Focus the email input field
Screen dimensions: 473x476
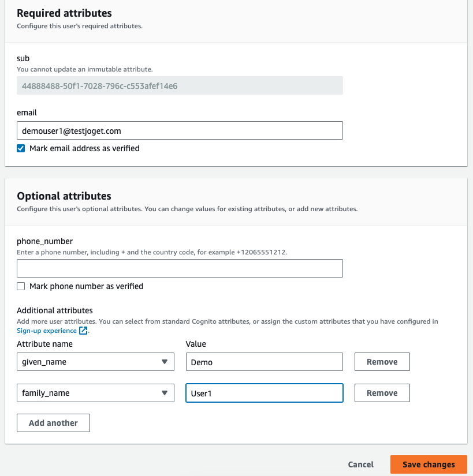pyautogui.click(x=180, y=130)
